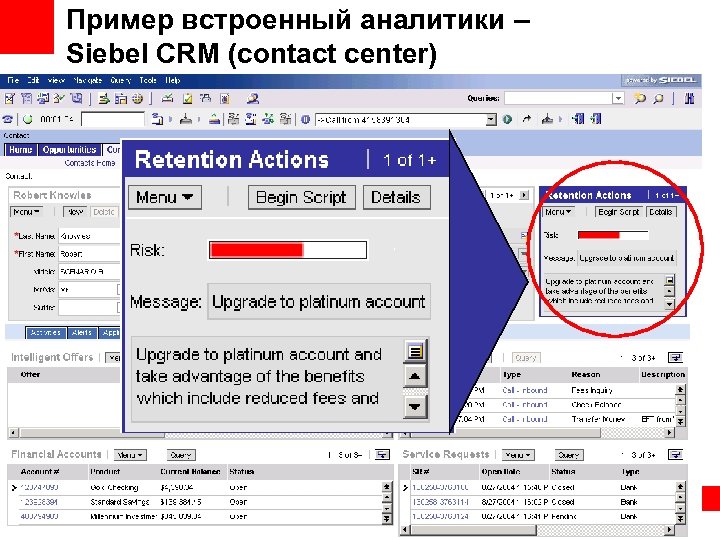Open the File menu
Image resolution: width=720 pixels, height=540 pixels.
click(x=13, y=80)
